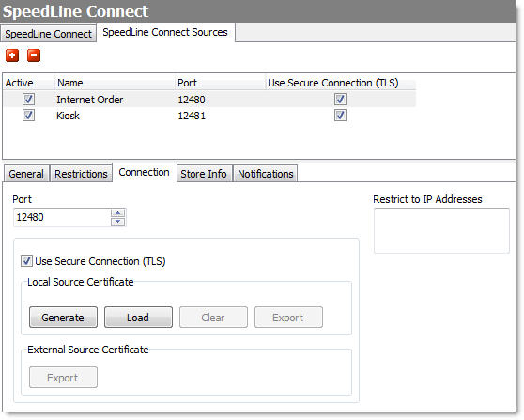Toggle Active checkbox for Internet Order
This screenshot has width=524, height=420.
[28, 99]
